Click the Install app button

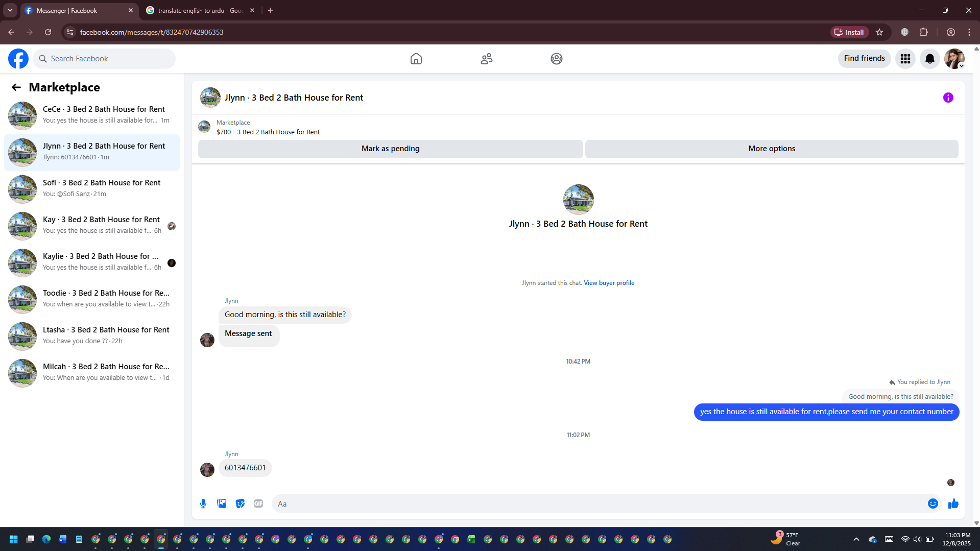coord(849,32)
